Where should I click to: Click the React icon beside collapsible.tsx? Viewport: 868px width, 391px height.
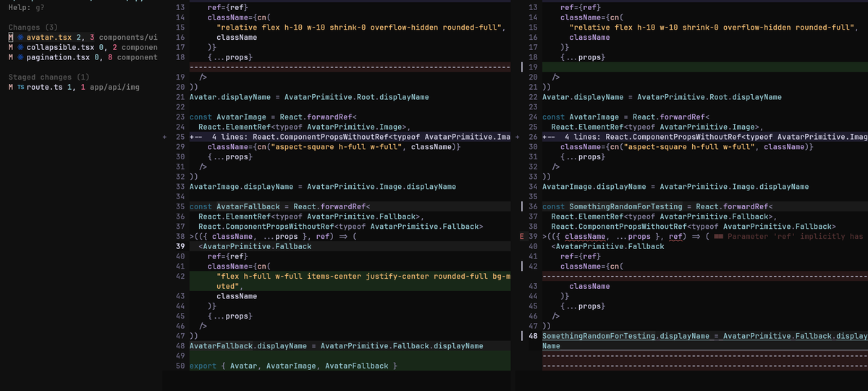(x=20, y=47)
